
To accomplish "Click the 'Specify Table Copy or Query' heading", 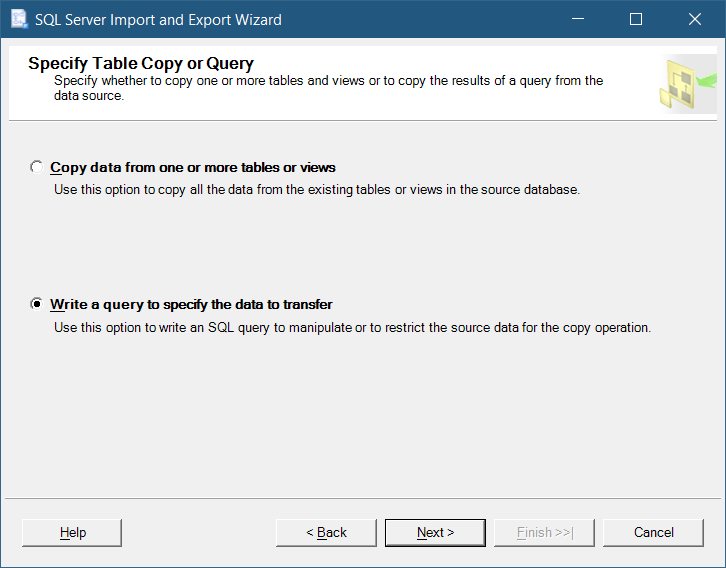I will click(x=141, y=63).
